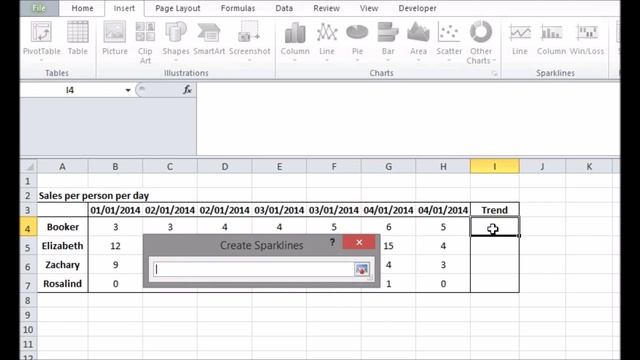Open the Charts dialog launcher
640x360 pixels.
494,73
